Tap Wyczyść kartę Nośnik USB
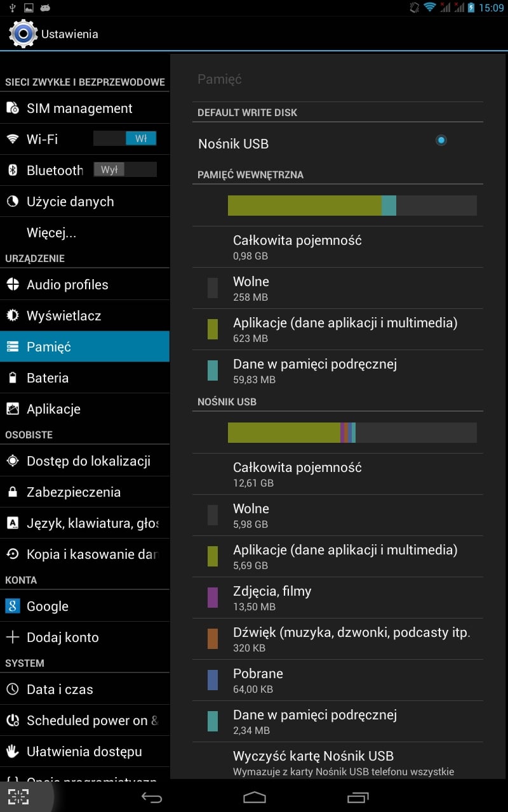Viewport: 508px width, 812px height. tap(338, 761)
